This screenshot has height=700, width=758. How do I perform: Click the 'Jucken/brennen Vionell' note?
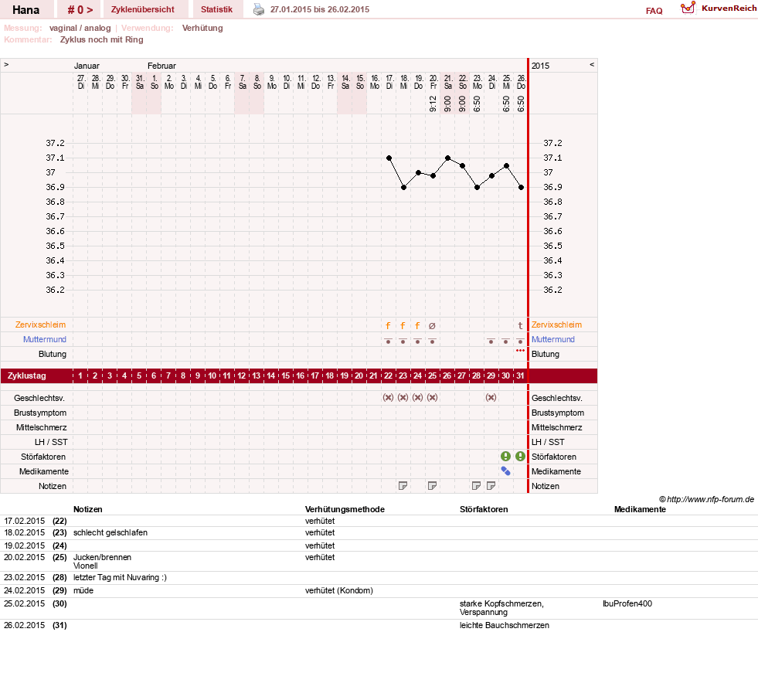point(102,562)
